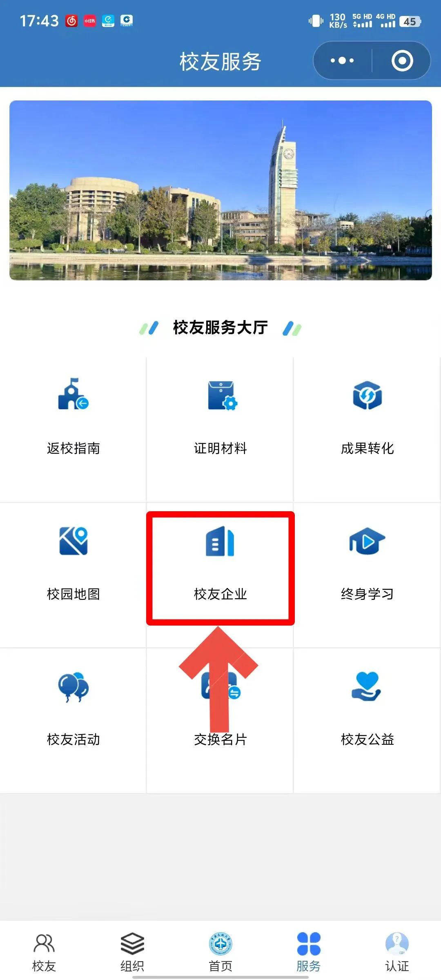The height and width of the screenshot is (980, 441).
Task: Close mini program via circle button
Action: 402,60
